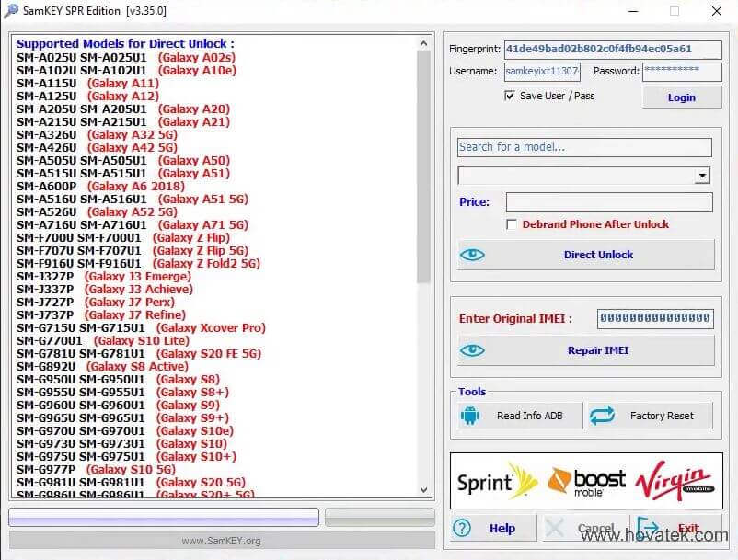Viewport: 738px width, 560px height.
Task: Select the SM-J337P Galaxy J3 Achieve row
Action: click(105, 289)
